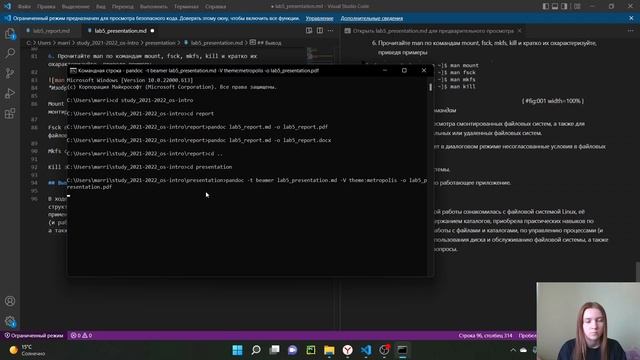Open Windows taskbar search
Image resolution: width=640 pixels, height=360 pixels.
pyautogui.click(x=256, y=350)
